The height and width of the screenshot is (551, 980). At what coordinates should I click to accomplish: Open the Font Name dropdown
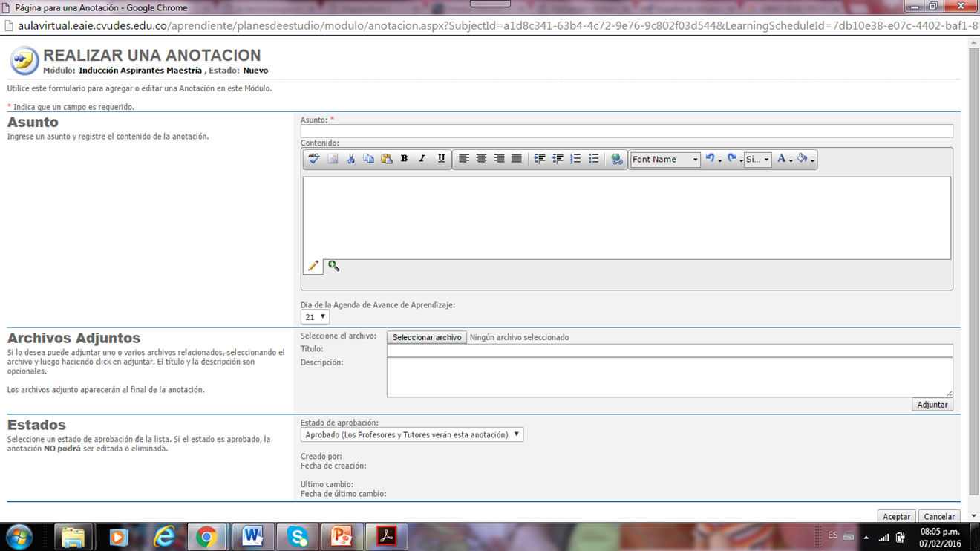click(664, 160)
